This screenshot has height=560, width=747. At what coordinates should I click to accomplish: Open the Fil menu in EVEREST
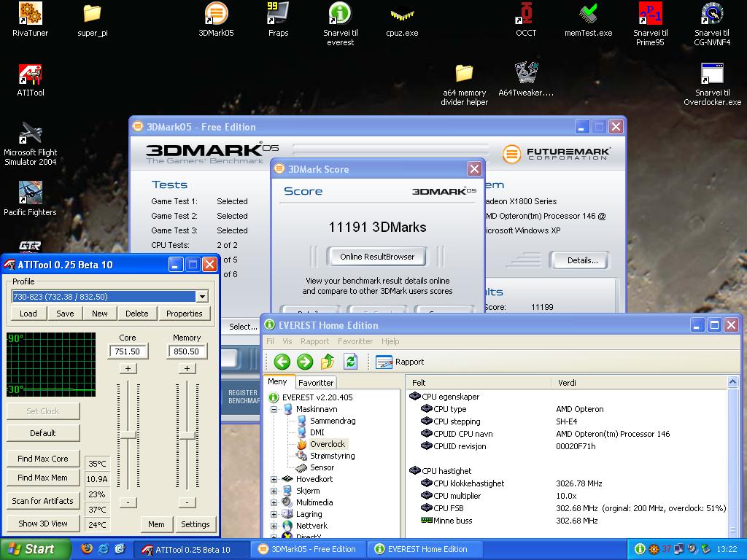coord(270,341)
